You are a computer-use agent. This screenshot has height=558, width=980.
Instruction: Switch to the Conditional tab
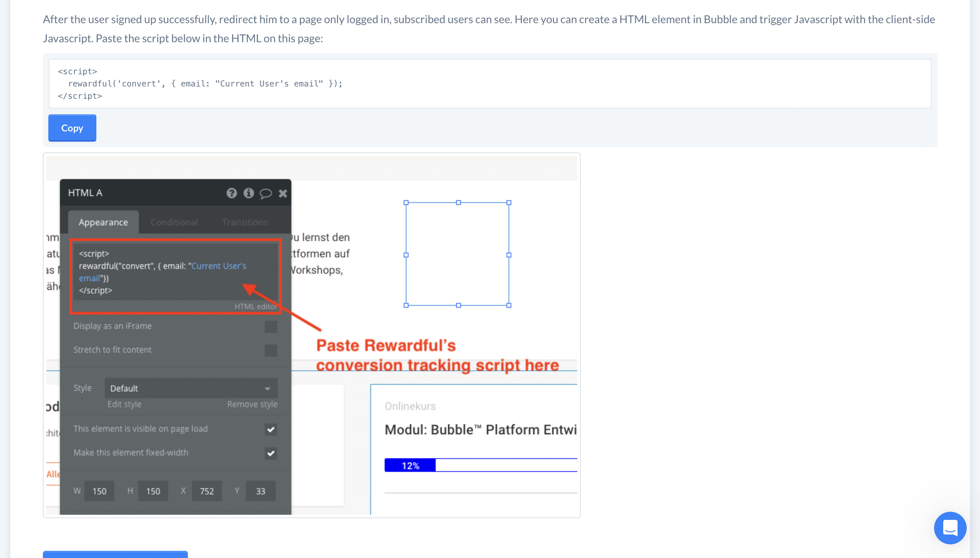point(174,222)
